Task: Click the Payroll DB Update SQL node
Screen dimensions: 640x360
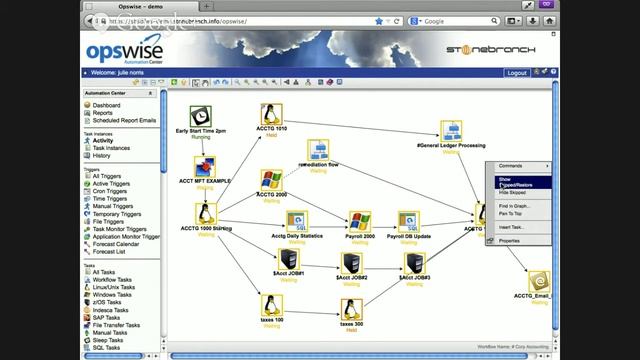Action: pos(409,222)
